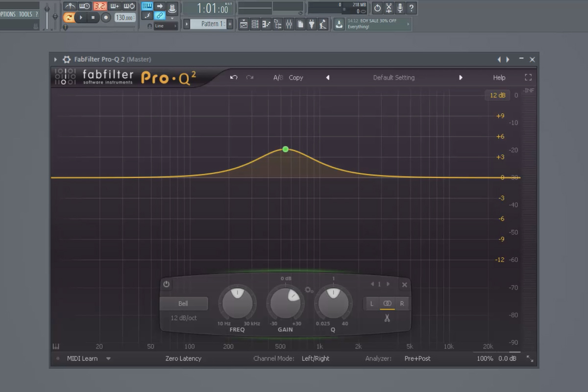Select the stereo linked-circles channel button
This screenshot has height=392, width=588.
(387, 304)
